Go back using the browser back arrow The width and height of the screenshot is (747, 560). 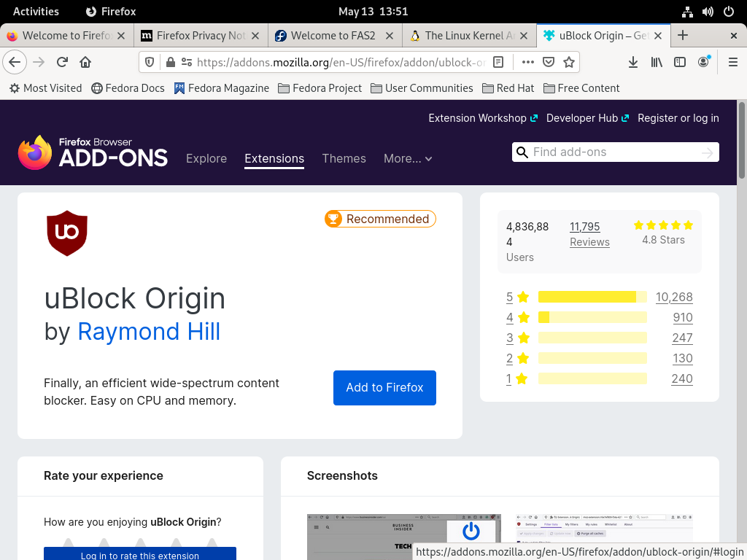click(x=15, y=62)
